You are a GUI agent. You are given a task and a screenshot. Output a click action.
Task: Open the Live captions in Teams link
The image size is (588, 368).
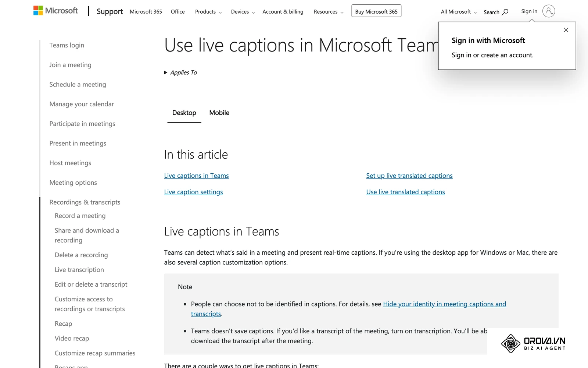(197, 176)
